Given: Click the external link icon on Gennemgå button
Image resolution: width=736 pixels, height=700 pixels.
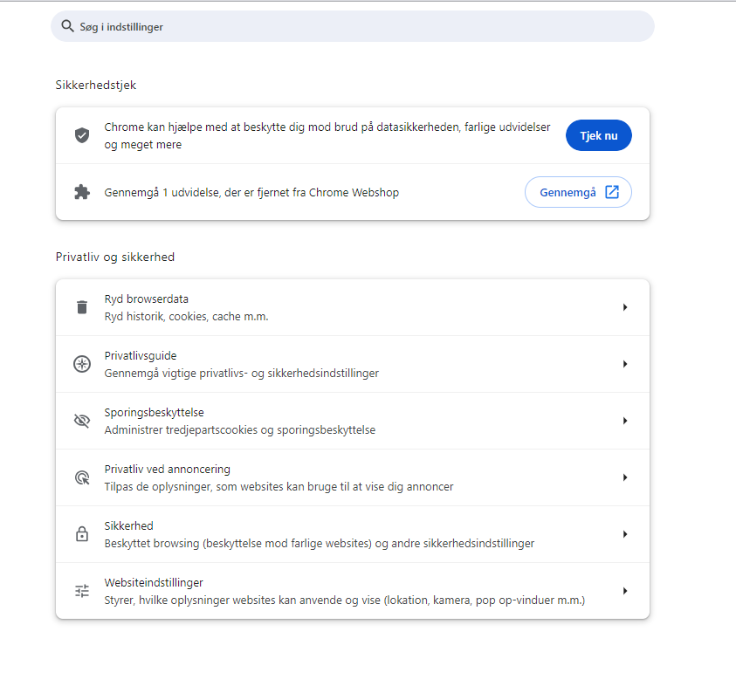Looking at the screenshot, I should coord(611,191).
